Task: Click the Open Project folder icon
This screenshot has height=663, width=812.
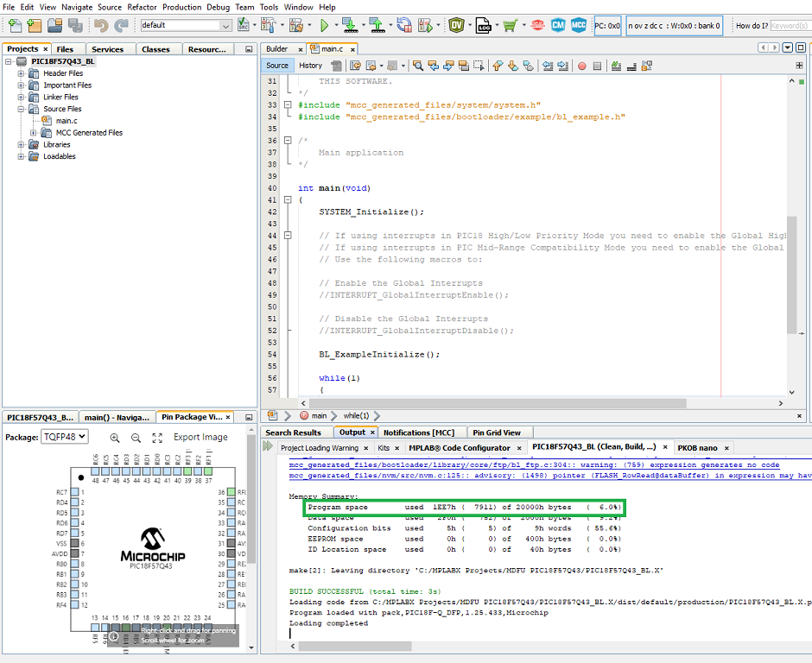Action: [54, 26]
